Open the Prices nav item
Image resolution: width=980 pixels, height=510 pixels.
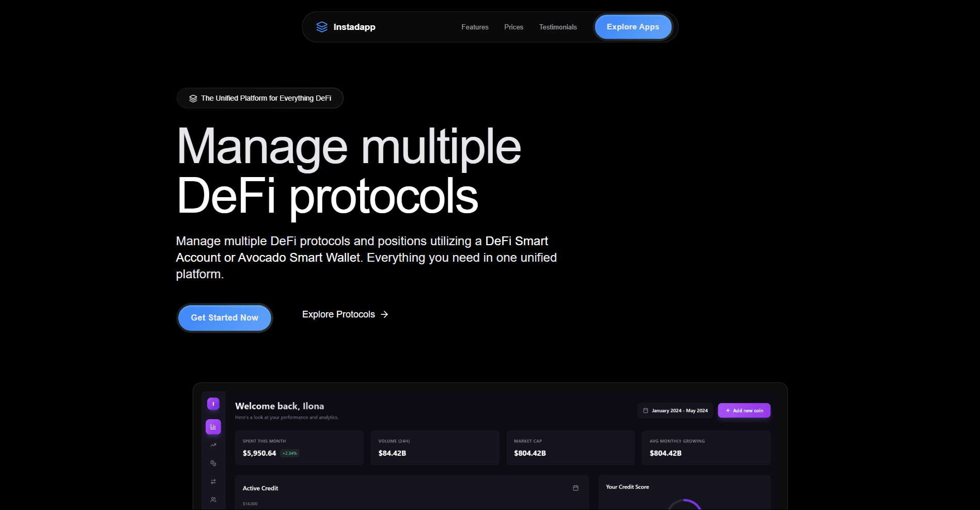point(514,27)
